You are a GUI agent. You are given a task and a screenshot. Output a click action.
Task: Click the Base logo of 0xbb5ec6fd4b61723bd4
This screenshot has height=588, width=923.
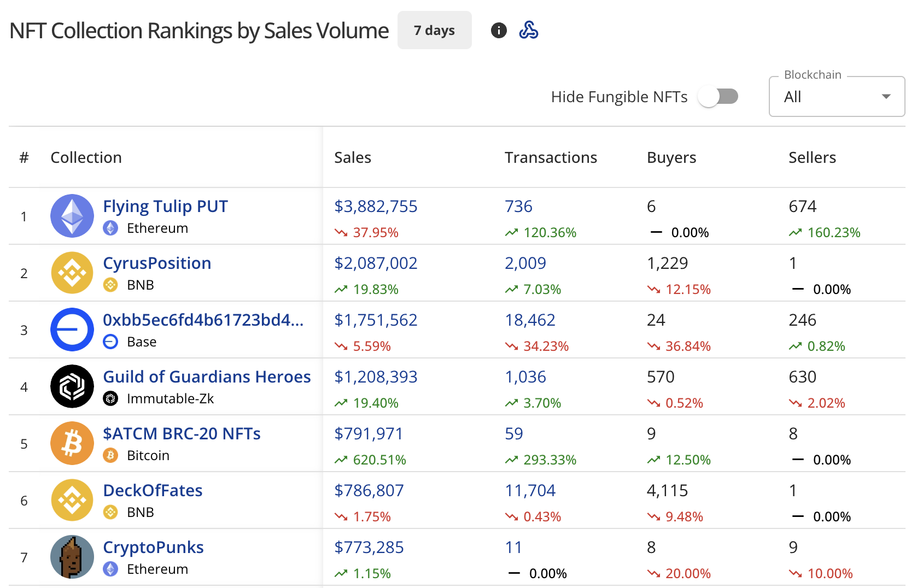click(x=72, y=330)
